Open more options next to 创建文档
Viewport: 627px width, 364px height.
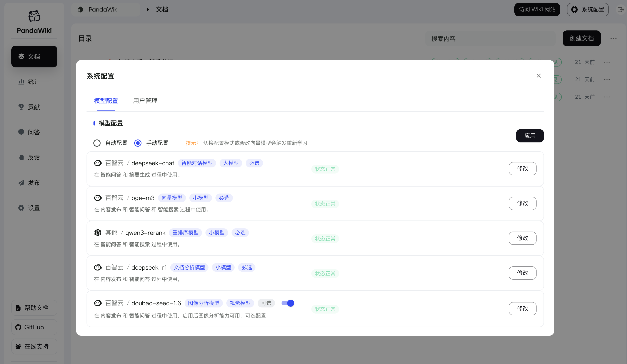click(x=613, y=38)
